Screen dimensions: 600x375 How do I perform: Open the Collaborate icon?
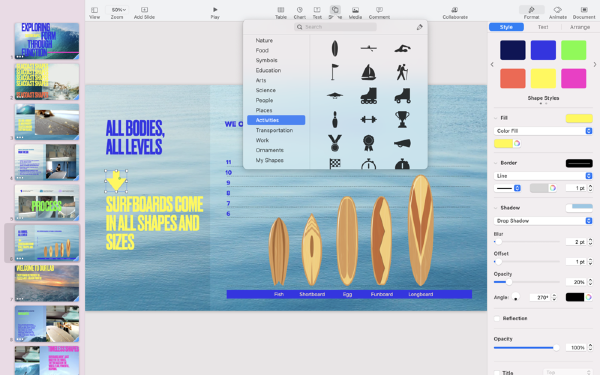click(455, 12)
